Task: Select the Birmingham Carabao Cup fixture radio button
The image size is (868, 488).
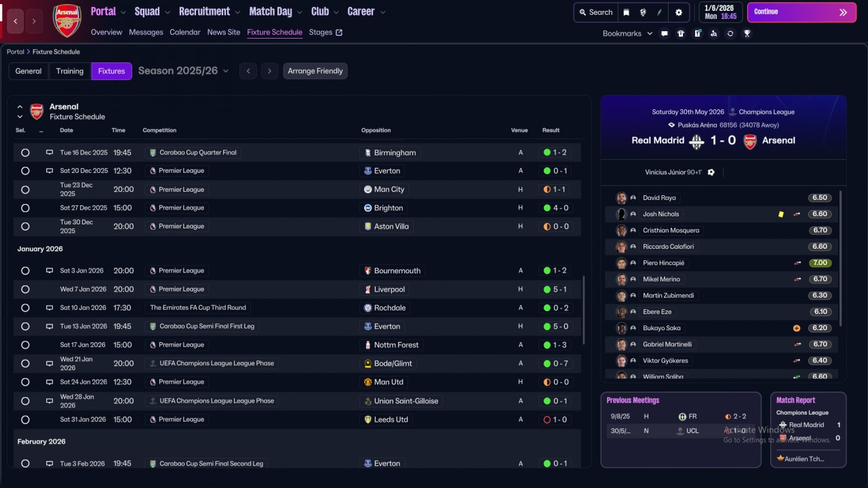Action: pyautogui.click(x=25, y=152)
